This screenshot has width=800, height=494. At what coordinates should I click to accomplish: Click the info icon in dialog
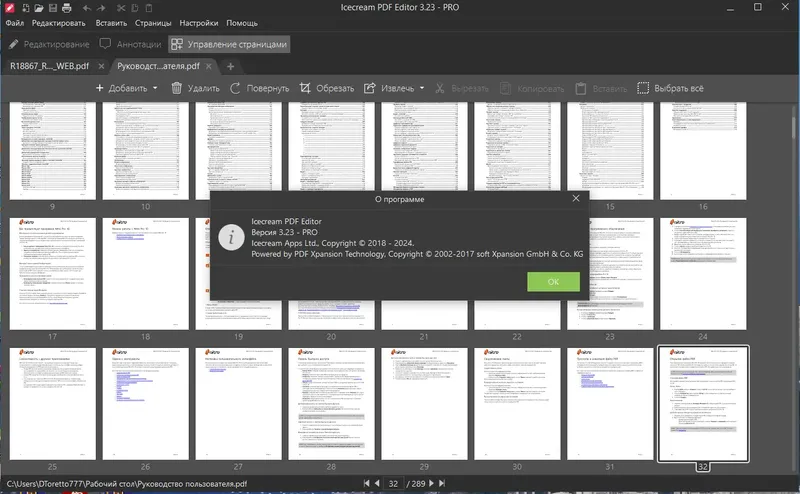click(x=231, y=237)
